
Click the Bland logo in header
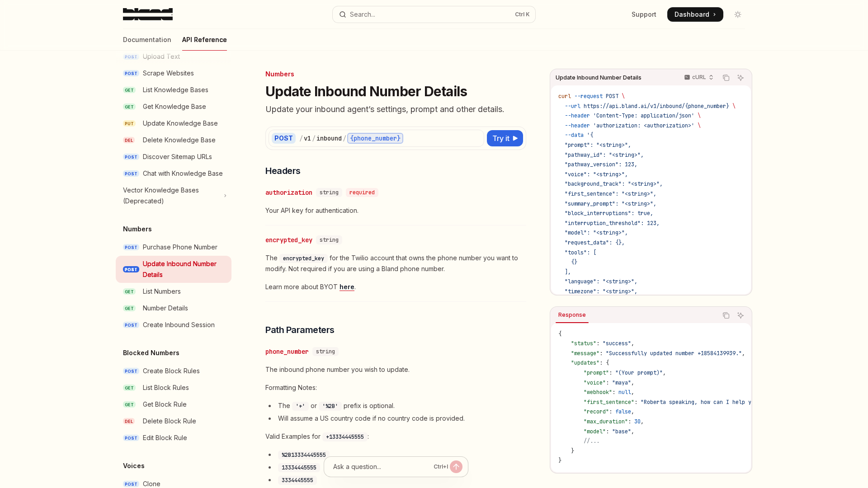coord(147,14)
